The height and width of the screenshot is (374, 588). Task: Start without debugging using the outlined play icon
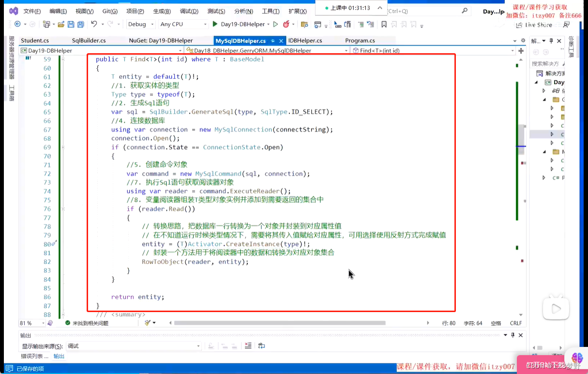[275, 24]
